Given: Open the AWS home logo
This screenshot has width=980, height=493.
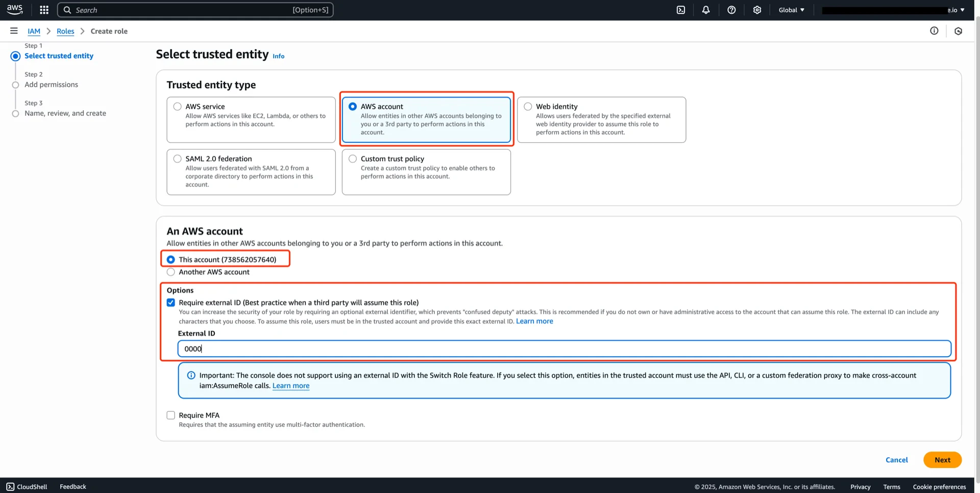Looking at the screenshot, I should 15,10.
